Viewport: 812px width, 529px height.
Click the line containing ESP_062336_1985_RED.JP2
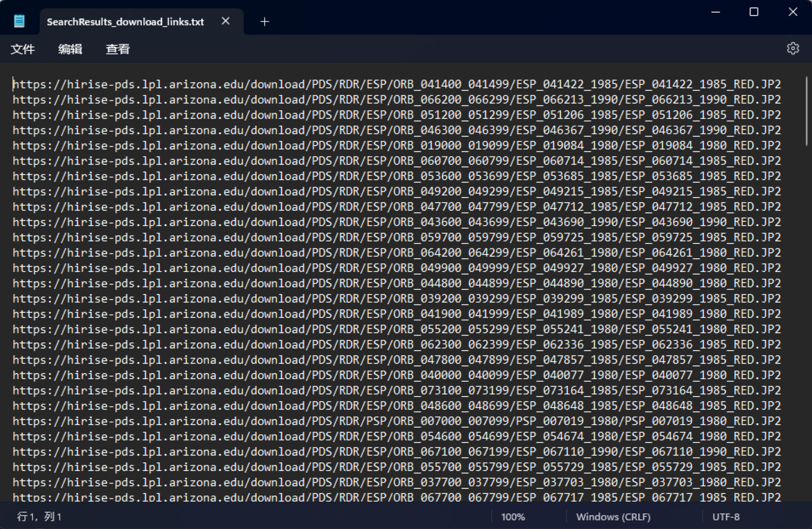click(x=397, y=344)
